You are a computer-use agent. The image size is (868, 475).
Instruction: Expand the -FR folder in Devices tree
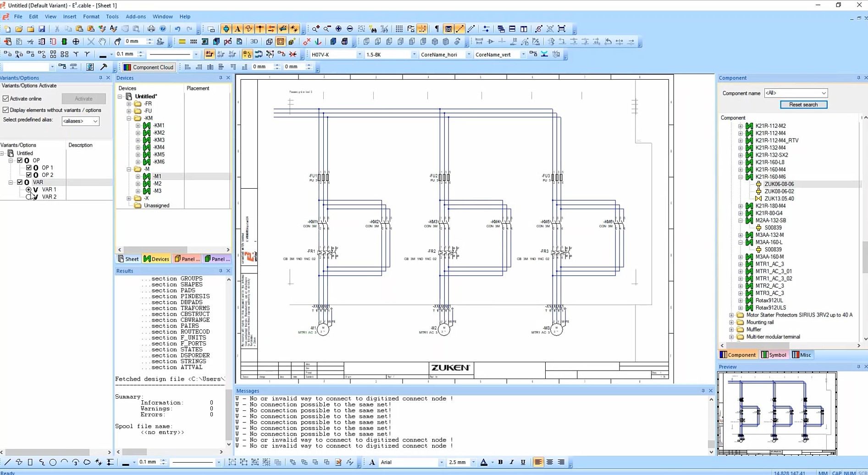(129, 104)
